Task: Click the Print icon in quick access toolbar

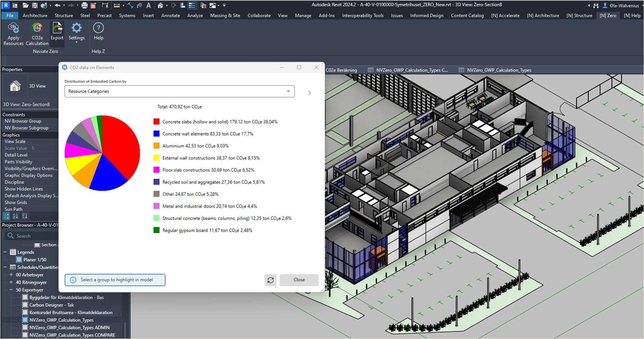Action: 84,5
